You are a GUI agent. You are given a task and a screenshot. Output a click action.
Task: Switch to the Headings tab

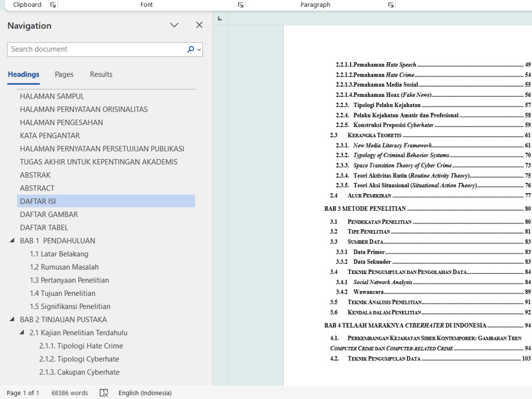24,74
